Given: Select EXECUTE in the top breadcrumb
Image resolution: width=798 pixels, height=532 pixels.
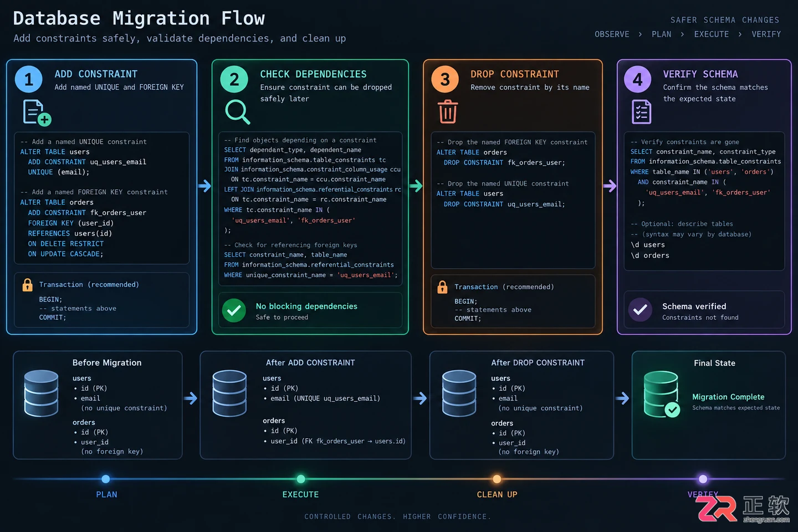Looking at the screenshot, I should point(712,34).
